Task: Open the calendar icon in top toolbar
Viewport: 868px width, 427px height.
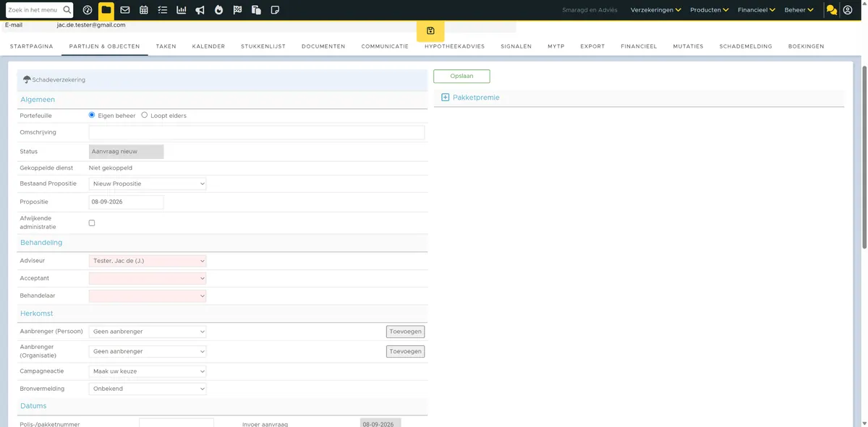Action: pos(144,10)
